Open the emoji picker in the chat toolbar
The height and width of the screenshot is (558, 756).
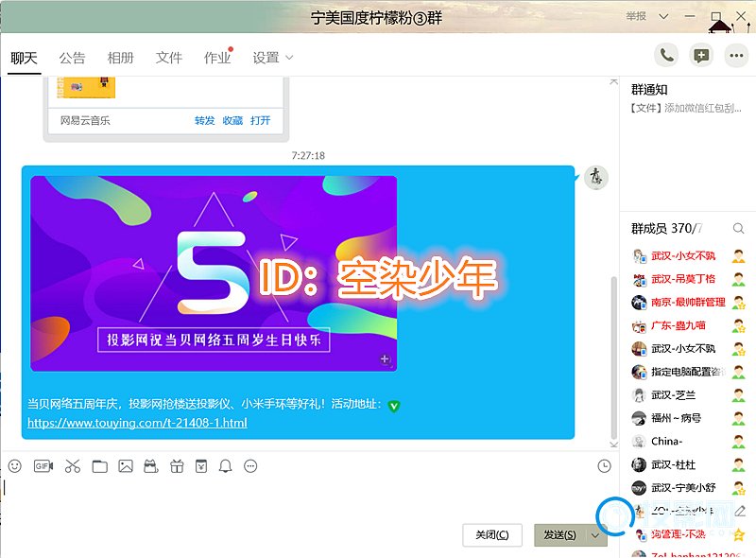pyautogui.click(x=15, y=466)
